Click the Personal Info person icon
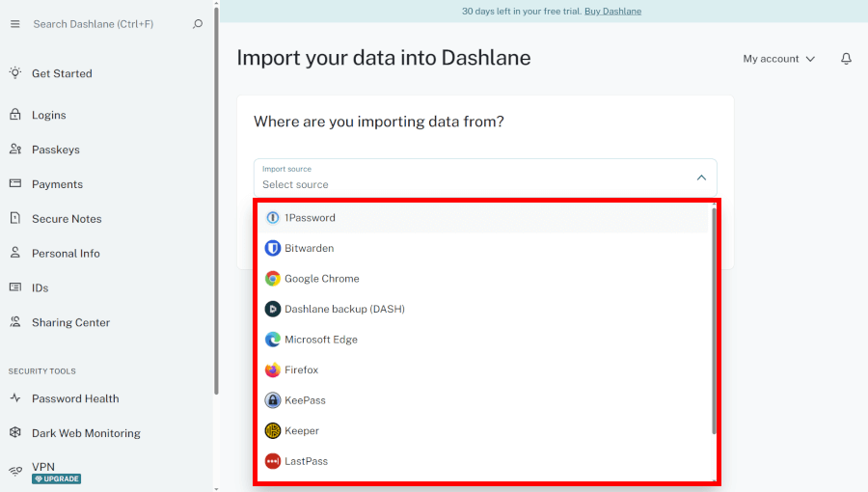Image resolution: width=868 pixels, height=492 pixels. [x=15, y=253]
